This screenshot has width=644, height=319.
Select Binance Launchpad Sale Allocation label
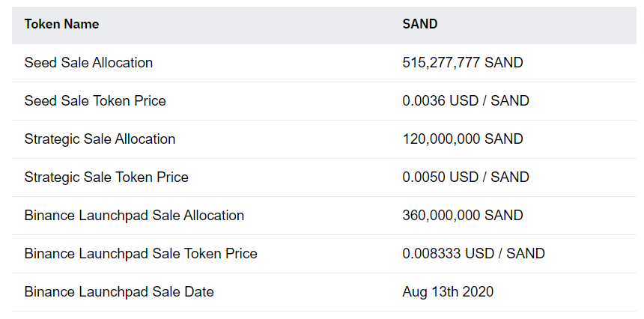(x=134, y=216)
